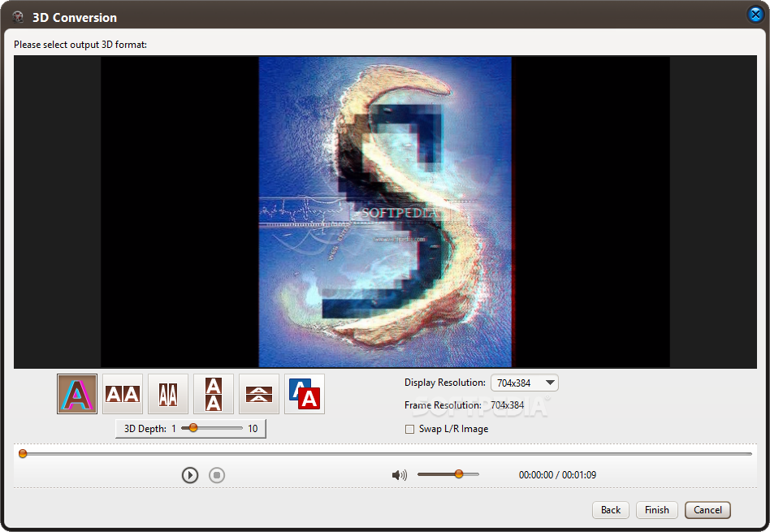Adjust the 3D Depth slider handle
The image size is (770, 532).
[x=193, y=428]
